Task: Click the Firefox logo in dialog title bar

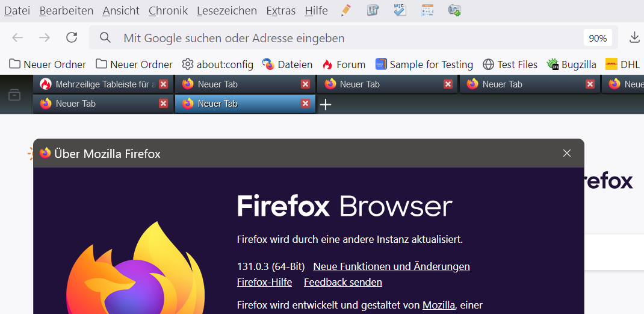Action: click(x=45, y=154)
